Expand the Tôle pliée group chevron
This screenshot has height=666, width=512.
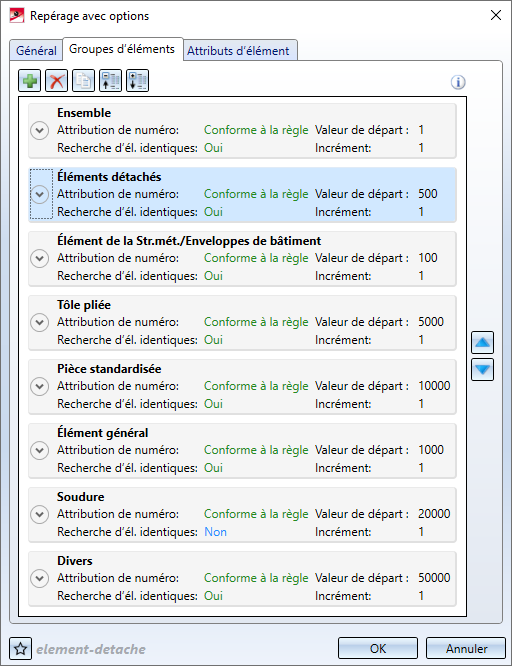[40, 322]
